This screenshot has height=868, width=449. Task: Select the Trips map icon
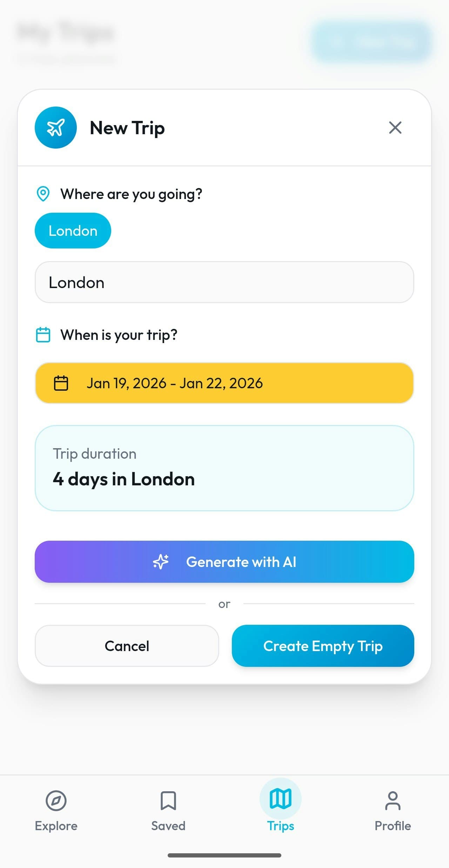(280, 800)
